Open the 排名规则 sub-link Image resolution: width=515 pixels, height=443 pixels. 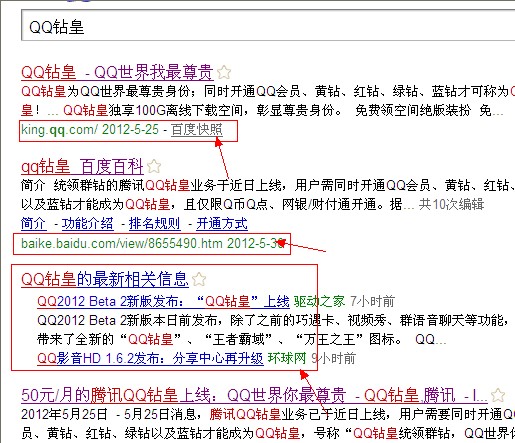pos(155,224)
